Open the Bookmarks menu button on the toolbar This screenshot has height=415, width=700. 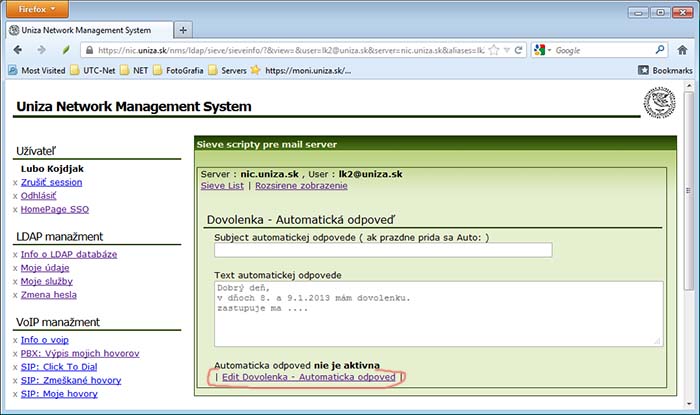pos(666,71)
